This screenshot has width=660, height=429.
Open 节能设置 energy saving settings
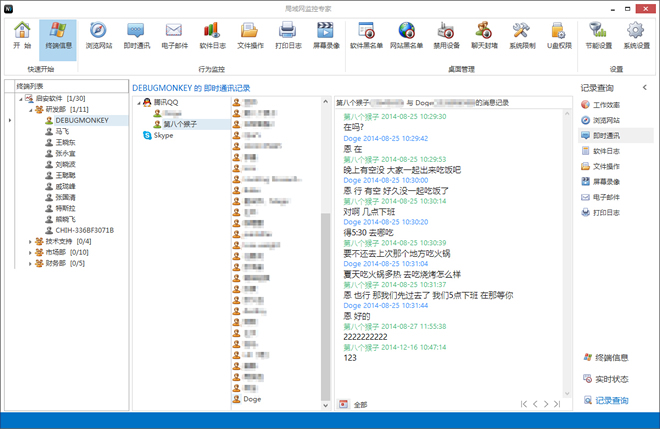pos(598,35)
